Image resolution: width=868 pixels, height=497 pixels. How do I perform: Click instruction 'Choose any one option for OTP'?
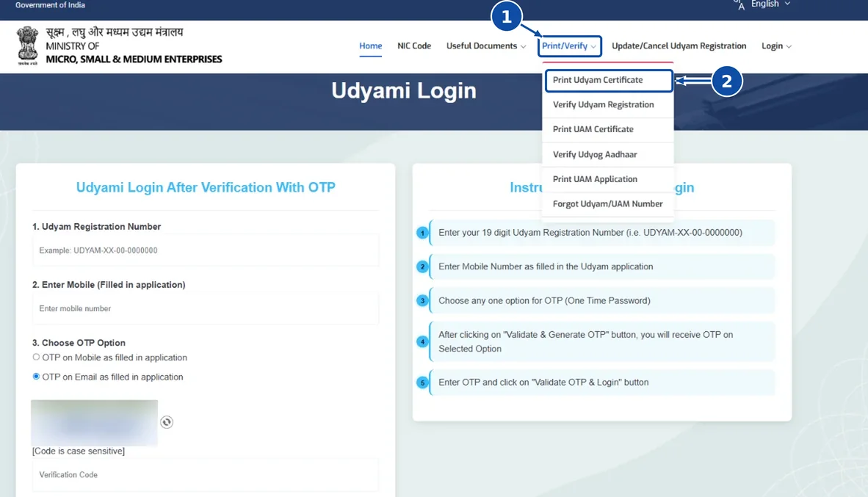(602, 300)
